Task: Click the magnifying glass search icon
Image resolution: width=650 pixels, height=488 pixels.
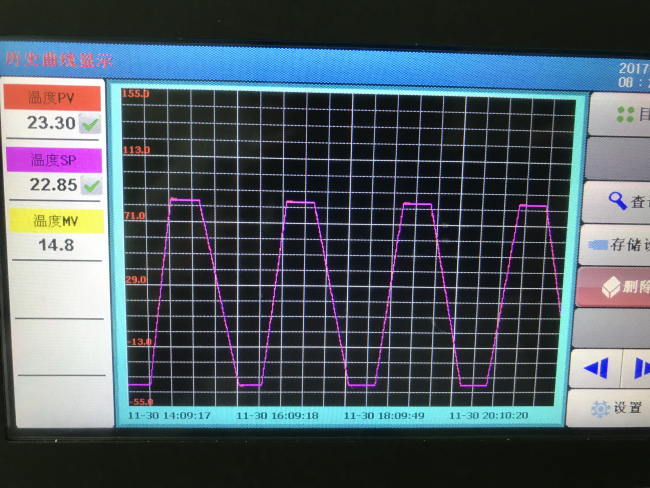Action: coord(617,201)
